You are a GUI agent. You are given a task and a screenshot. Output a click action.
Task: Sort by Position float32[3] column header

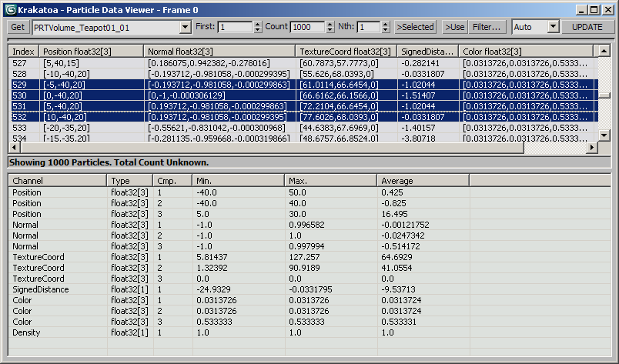92,51
